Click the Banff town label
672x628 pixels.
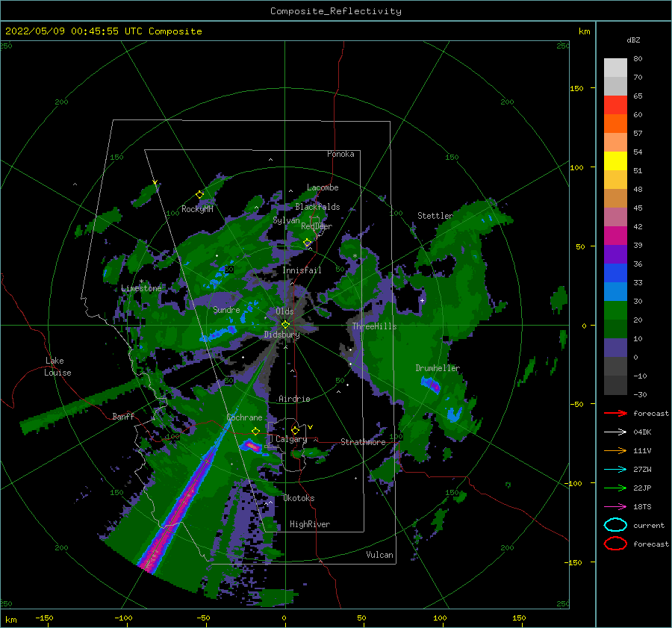[x=123, y=416]
